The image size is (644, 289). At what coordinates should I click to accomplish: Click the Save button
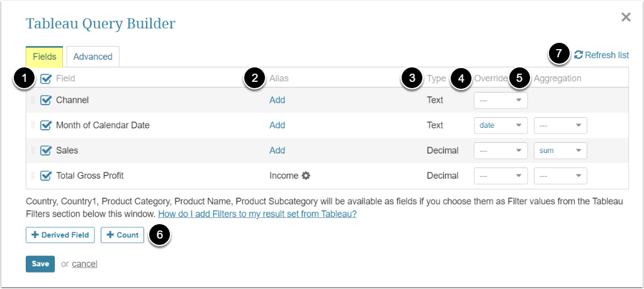tap(40, 264)
